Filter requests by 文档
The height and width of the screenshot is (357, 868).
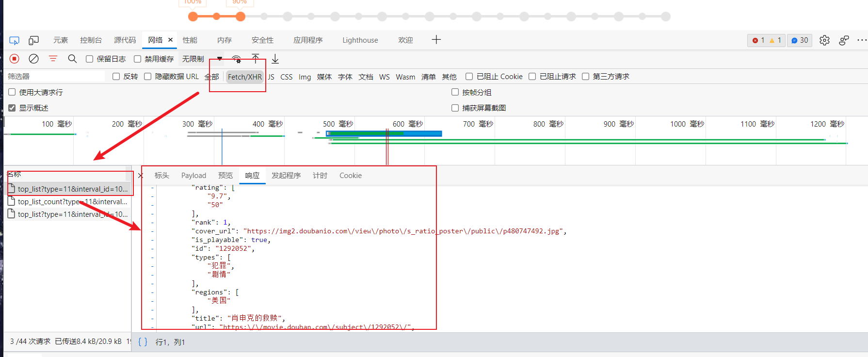point(366,77)
